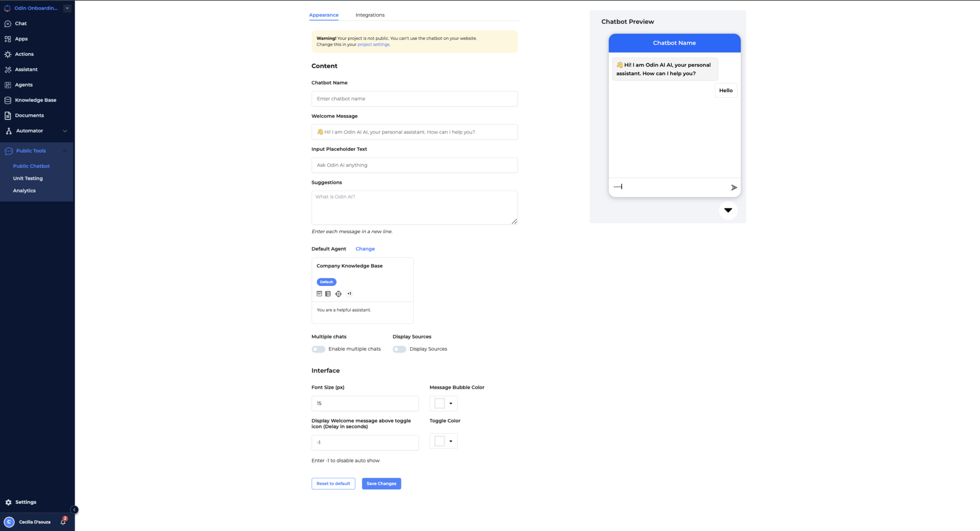Open Unit Testing in the sidebar

click(x=28, y=178)
